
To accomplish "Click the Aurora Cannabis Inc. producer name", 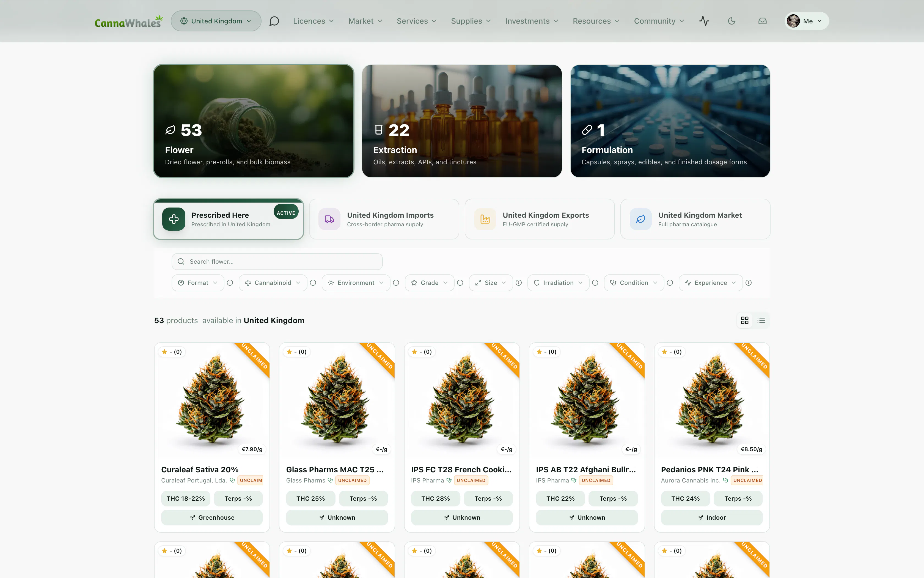I will click(x=690, y=481).
